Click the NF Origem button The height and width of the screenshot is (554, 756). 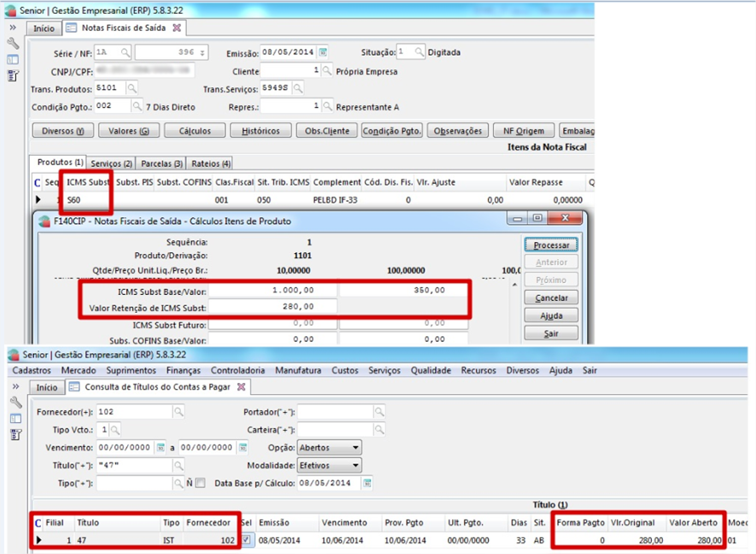(524, 131)
